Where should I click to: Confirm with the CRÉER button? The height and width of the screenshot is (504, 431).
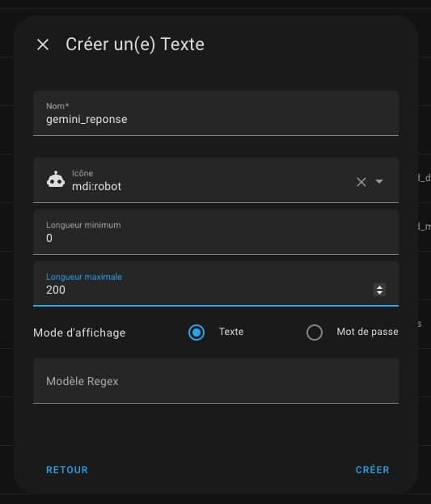coord(372,470)
